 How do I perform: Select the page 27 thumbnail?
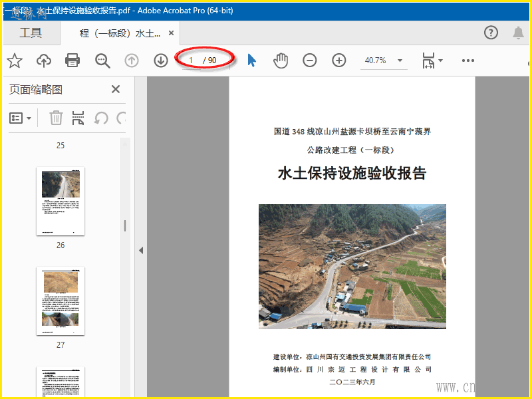(x=61, y=301)
